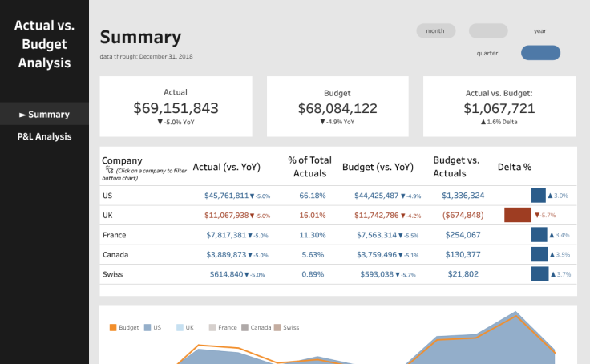Open the Summary sidebar tab
The width and height of the screenshot is (590, 364).
[44, 115]
